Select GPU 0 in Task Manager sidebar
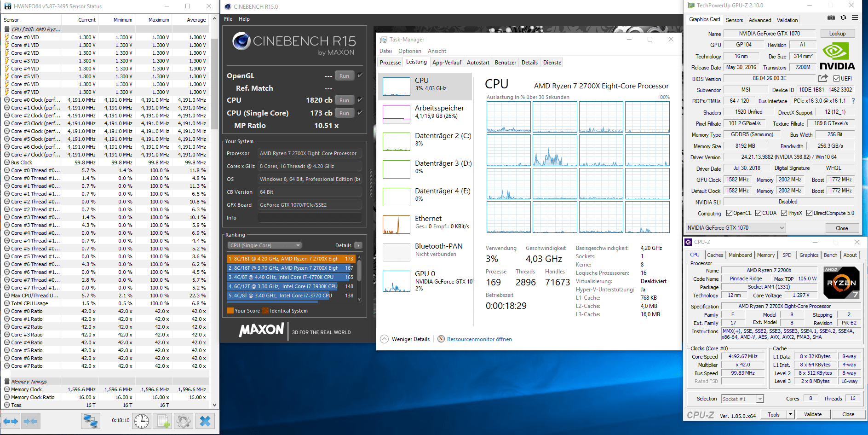The height and width of the screenshot is (435, 868). (425, 282)
